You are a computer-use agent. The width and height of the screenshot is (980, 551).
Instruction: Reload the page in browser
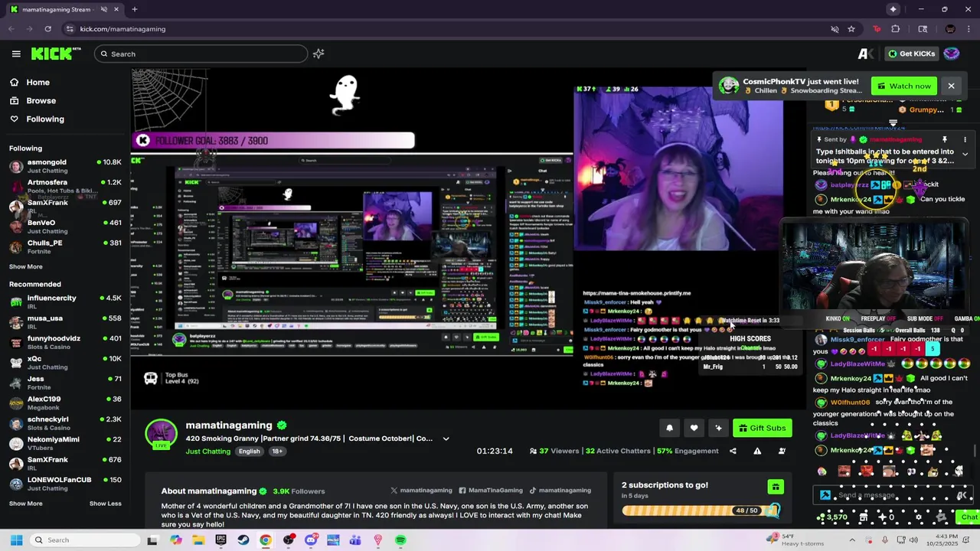(47, 29)
